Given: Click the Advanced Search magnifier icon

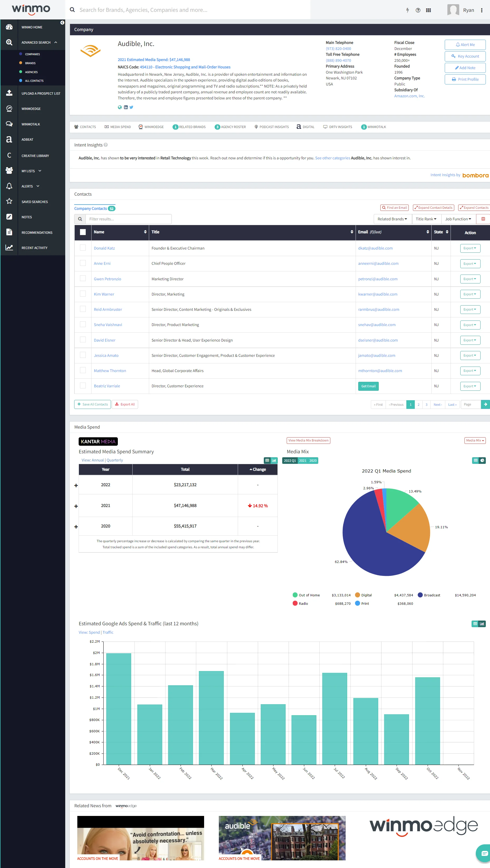Looking at the screenshot, I should click(9, 42).
